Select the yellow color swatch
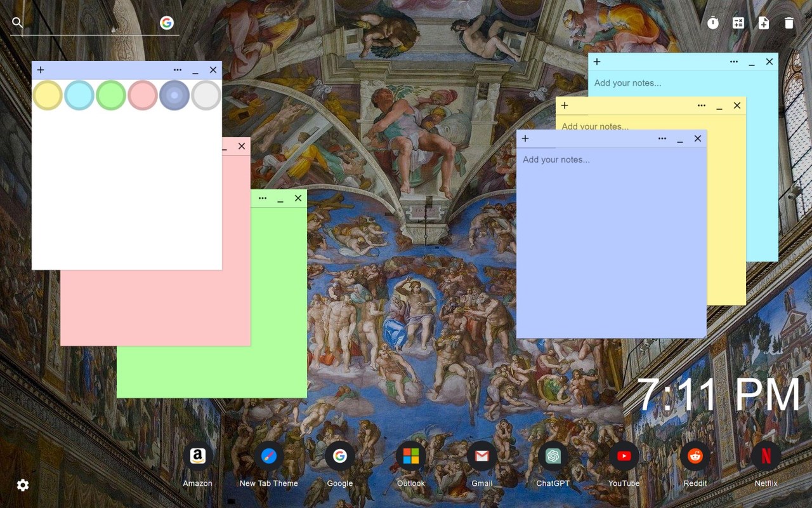The width and height of the screenshot is (812, 508). click(x=48, y=95)
